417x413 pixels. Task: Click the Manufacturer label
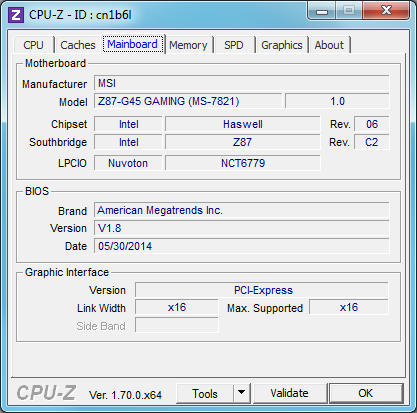[x=54, y=84]
